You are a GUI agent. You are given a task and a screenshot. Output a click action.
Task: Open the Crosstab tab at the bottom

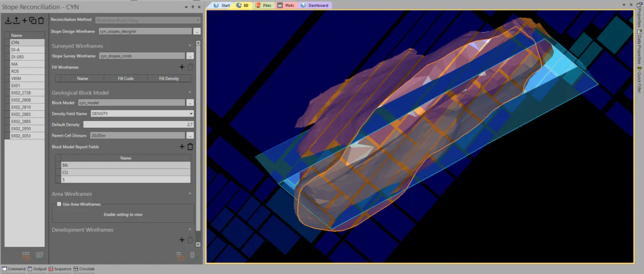click(x=84, y=269)
